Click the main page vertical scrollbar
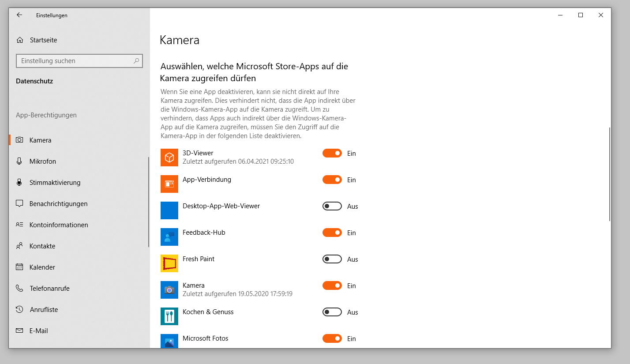630x364 pixels. [x=609, y=174]
